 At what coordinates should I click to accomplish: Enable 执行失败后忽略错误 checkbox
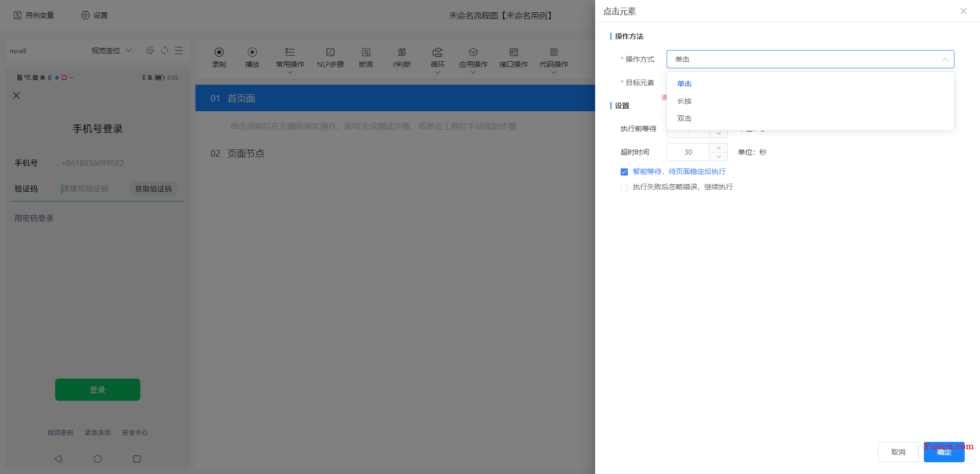[624, 187]
